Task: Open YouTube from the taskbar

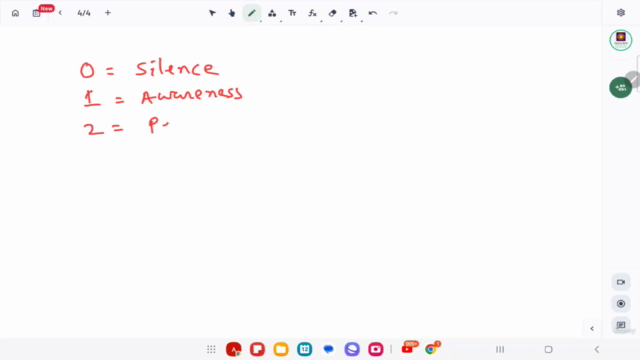Action: tap(407, 349)
